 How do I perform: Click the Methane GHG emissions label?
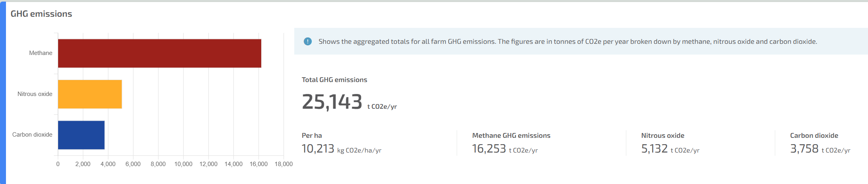tap(511, 135)
